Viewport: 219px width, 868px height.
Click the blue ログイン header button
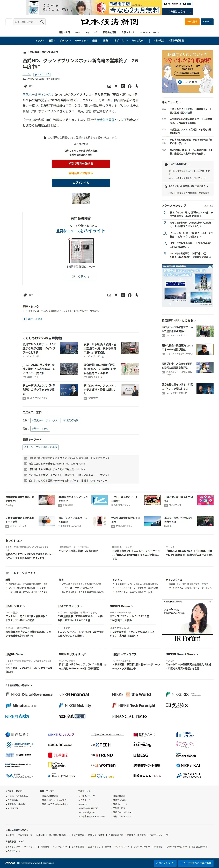[207, 22]
